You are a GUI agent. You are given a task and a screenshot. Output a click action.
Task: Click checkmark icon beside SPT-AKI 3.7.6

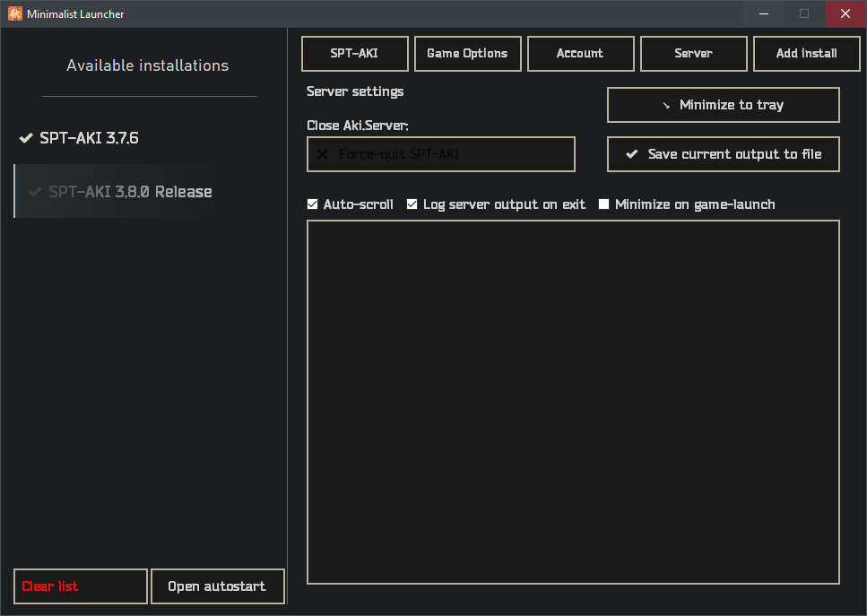pos(26,138)
